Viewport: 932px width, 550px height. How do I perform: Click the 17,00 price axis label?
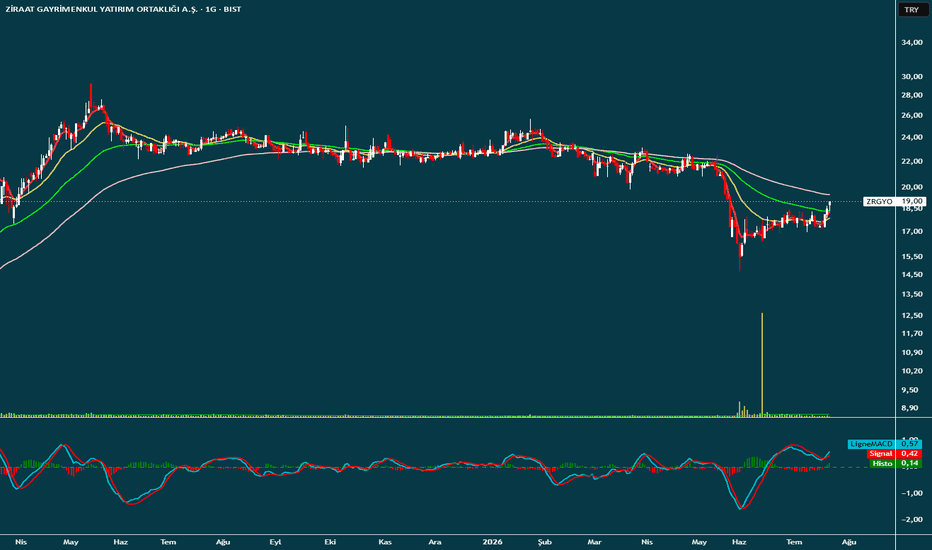tap(912, 231)
